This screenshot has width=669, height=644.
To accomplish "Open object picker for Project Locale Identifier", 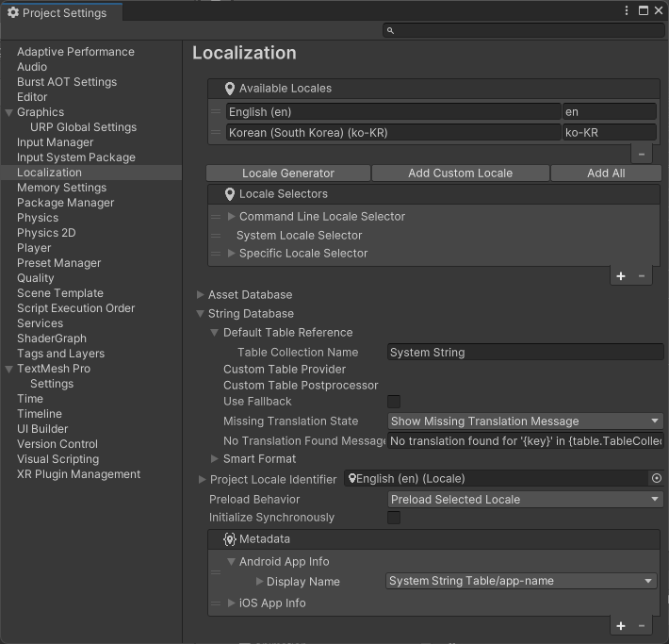I will point(657,478).
